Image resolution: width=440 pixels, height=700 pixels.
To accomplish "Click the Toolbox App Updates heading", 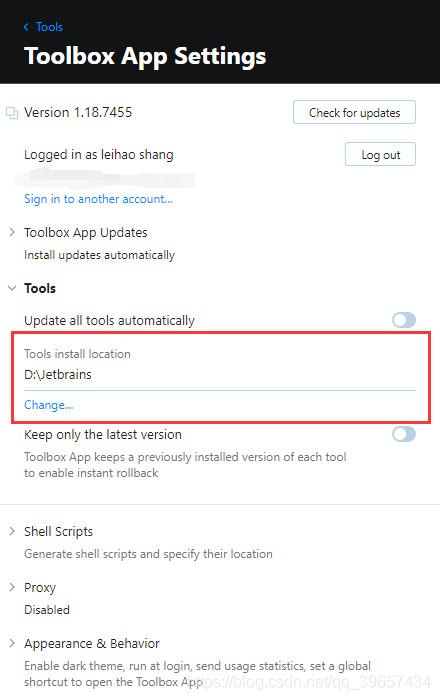I will (86, 233).
